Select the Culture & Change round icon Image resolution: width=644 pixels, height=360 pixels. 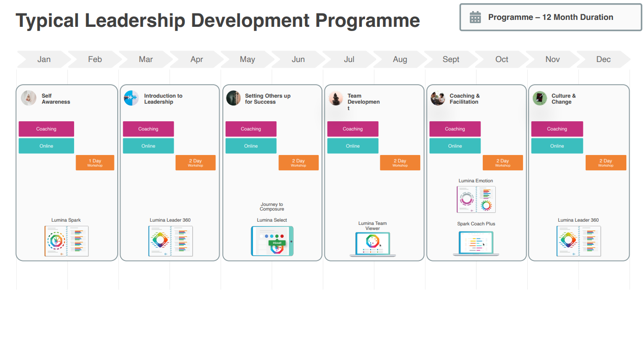540,98
